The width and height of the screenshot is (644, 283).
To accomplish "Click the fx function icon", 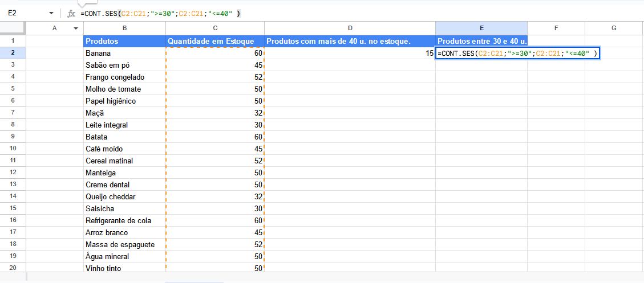I will [x=71, y=14].
